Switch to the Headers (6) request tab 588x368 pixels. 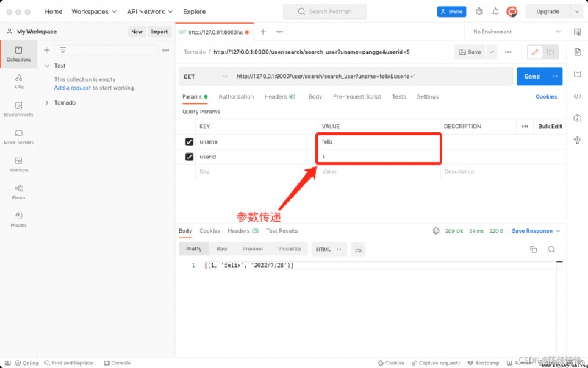(280, 97)
